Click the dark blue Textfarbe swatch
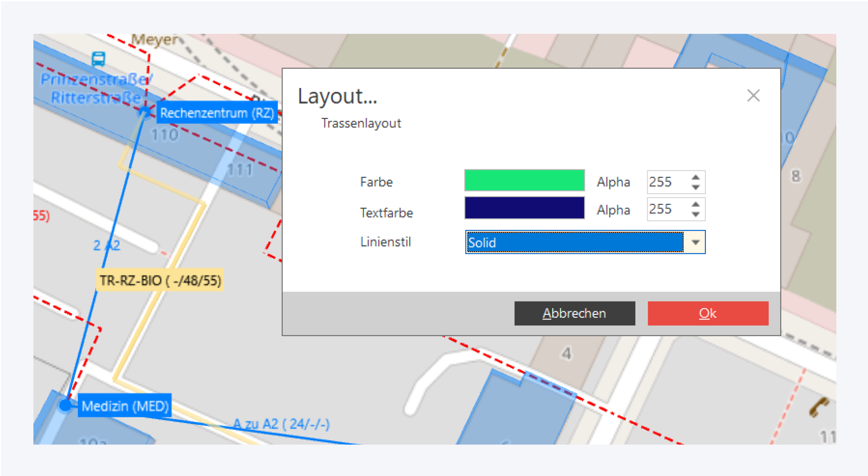Screen dimensions: 868x476 coord(524,208)
